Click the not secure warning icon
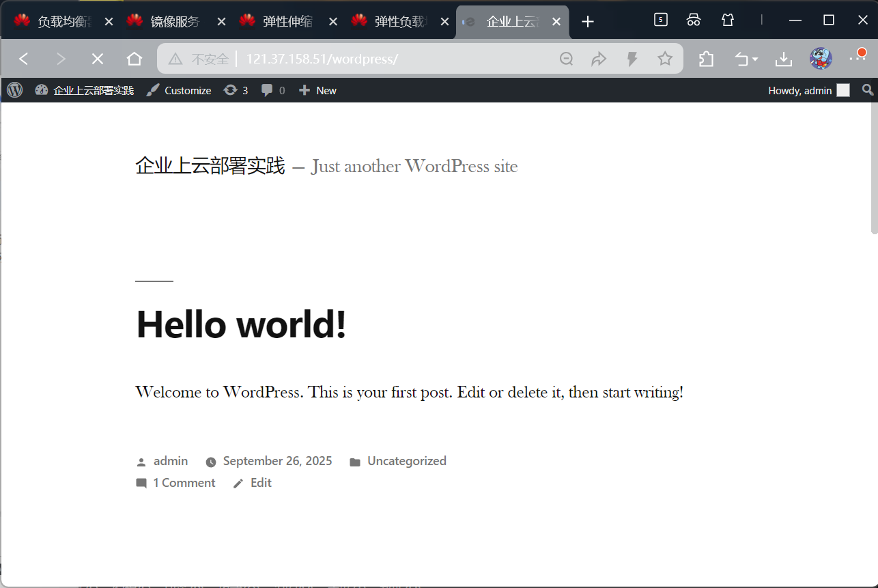This screenshot has width=878, height=588. pos(175,59)
